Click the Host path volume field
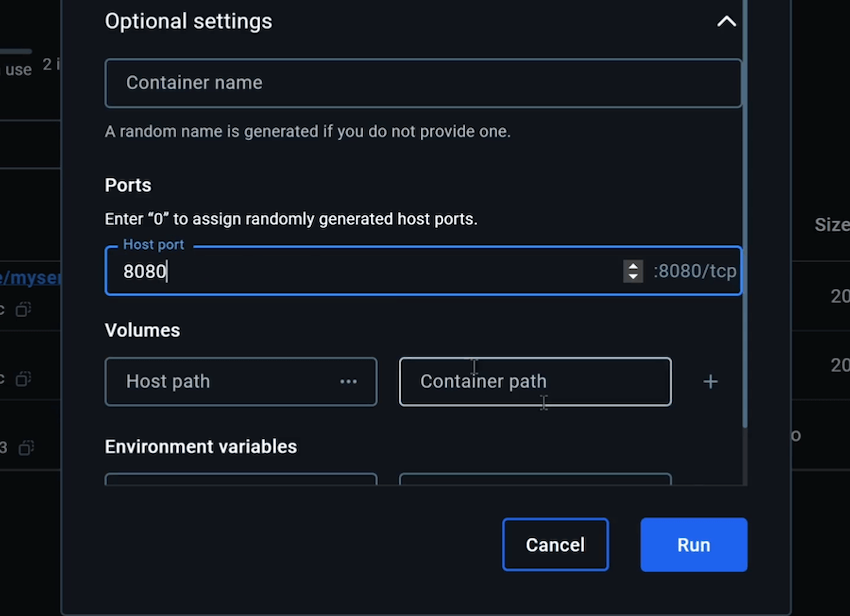Image resolution: width=850 pixels, height=616 pixels. (220, 381)
